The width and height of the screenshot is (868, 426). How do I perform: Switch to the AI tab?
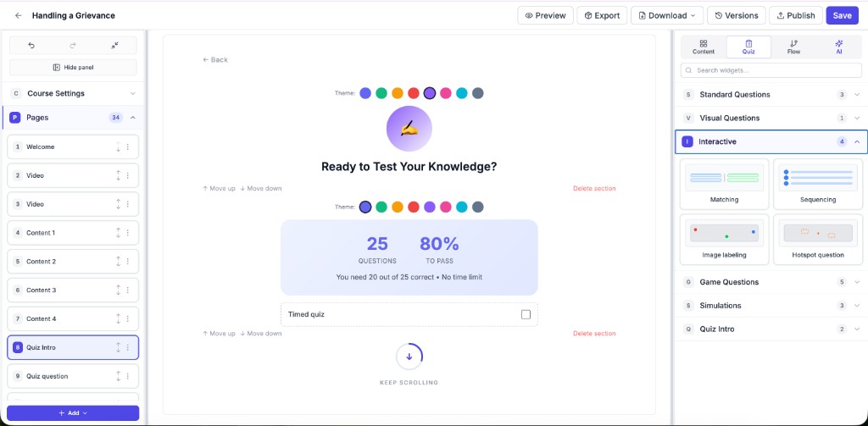838,47
